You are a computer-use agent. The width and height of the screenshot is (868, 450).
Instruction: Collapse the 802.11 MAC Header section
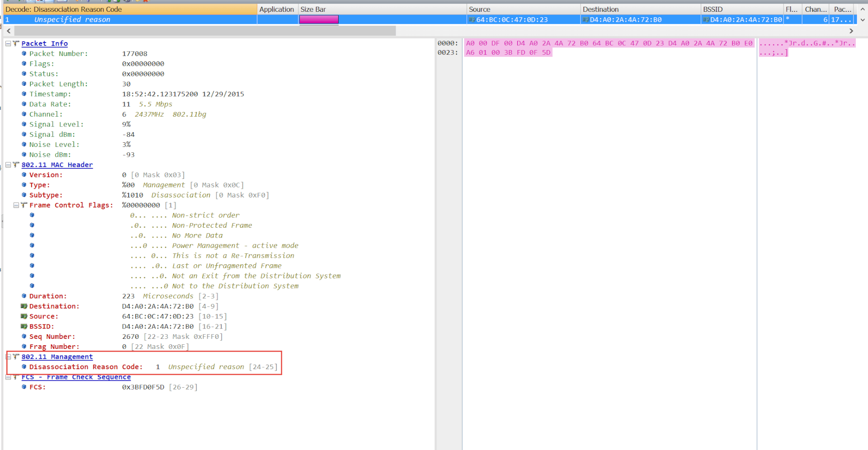click(8, 165)
